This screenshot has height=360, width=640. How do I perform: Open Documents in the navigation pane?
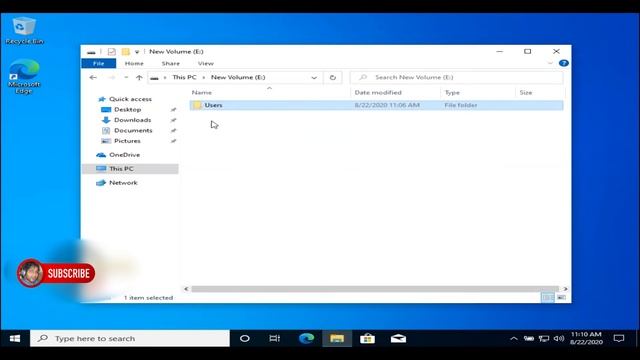pos(133,131)
